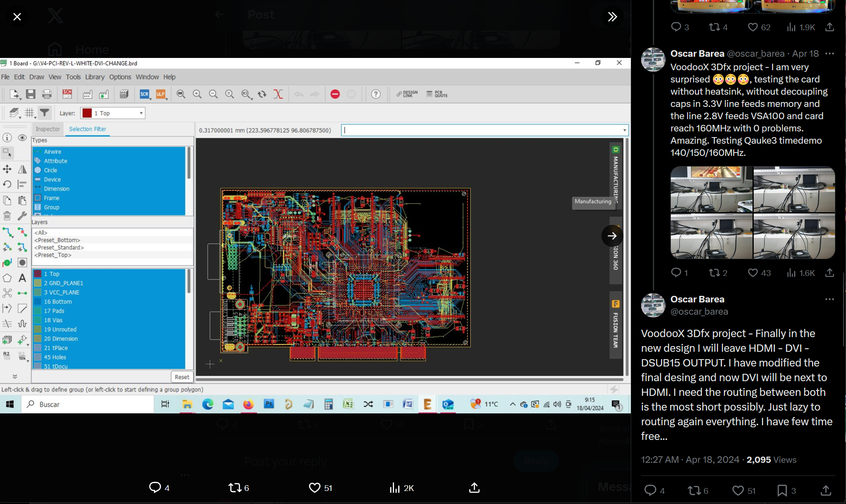846x504 pixels.
Task: Expand the command line history dropdown
Action: coord(624,131)
